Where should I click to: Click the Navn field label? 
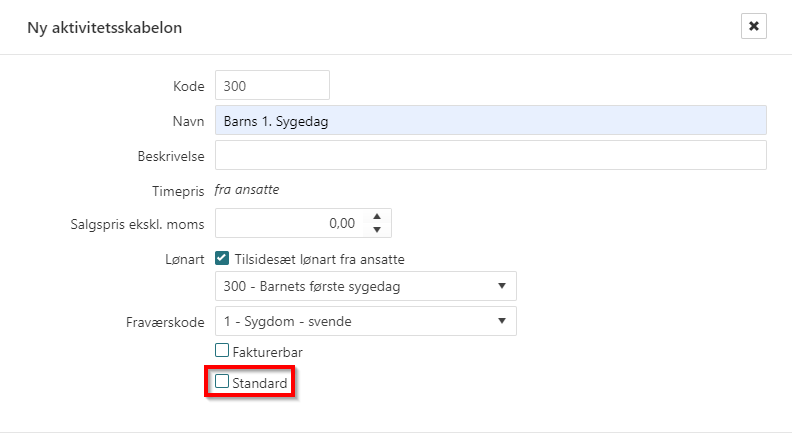click(189, 121)
